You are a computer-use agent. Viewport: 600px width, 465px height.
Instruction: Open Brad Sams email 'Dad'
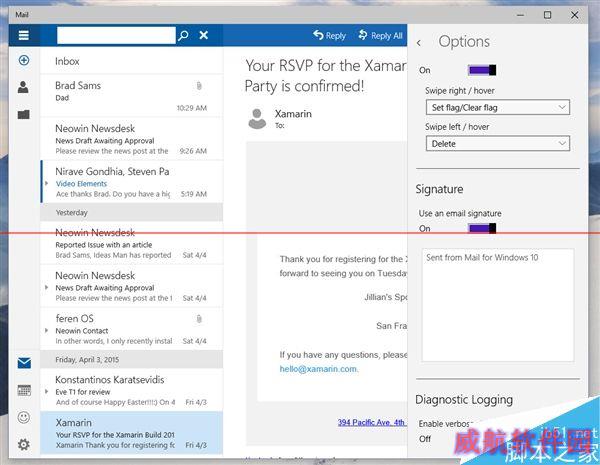point(132,96)
